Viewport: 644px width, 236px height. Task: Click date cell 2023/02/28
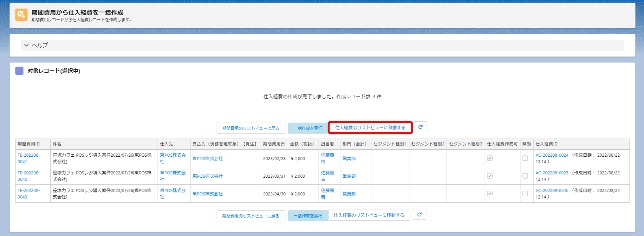(274, 158)
